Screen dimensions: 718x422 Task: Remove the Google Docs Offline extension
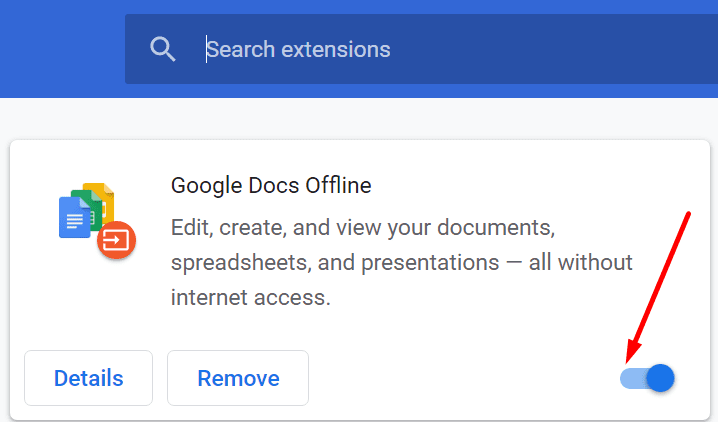tap(238, 378)
